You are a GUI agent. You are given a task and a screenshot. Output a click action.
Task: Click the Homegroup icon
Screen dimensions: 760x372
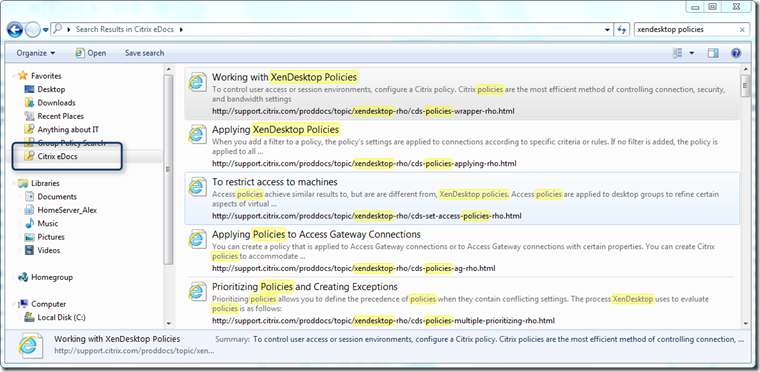(x=23, y=277)
